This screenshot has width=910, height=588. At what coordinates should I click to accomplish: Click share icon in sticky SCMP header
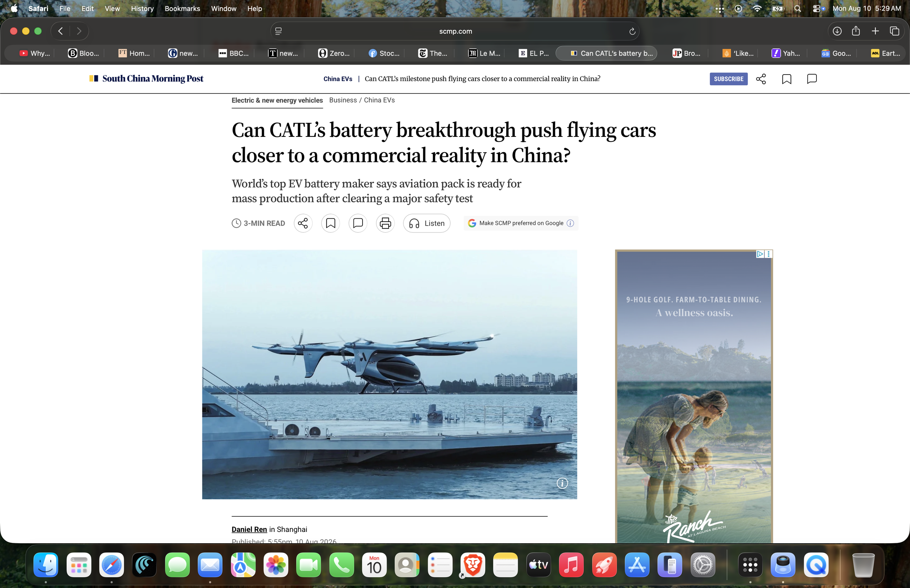pyautogui.click(x=761, y=79)
